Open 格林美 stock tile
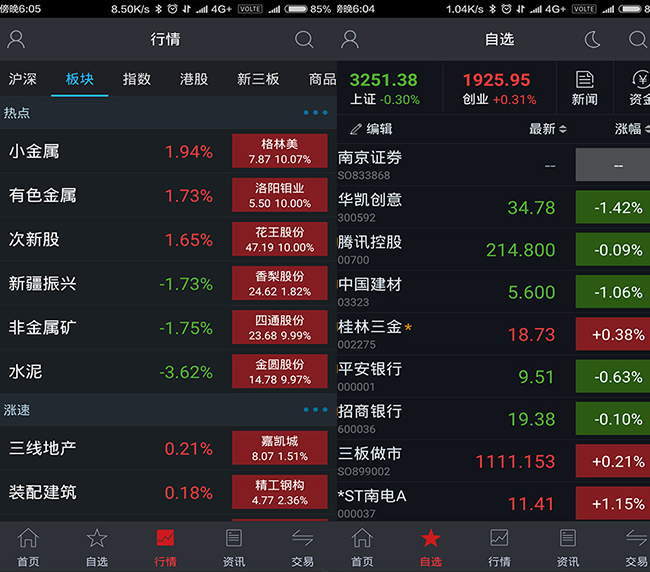Image resolution: width=650 pixels, height=572 pixels. 280,151
